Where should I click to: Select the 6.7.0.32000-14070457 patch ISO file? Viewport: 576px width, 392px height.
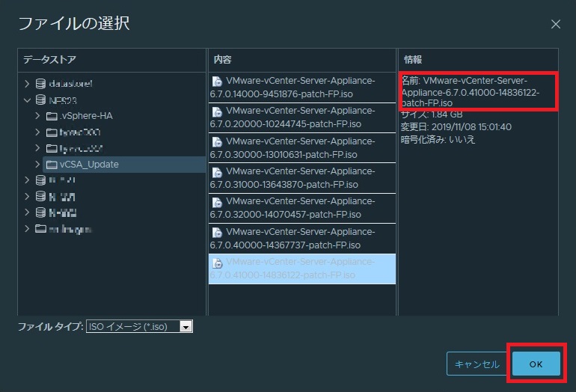tap(302, 208)
